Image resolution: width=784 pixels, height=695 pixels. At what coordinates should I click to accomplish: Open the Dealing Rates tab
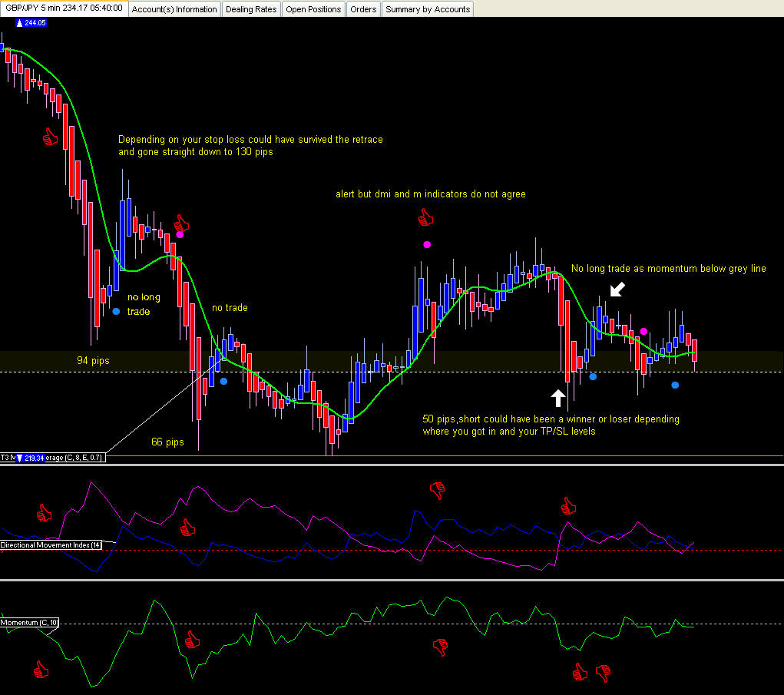[251, 9]
